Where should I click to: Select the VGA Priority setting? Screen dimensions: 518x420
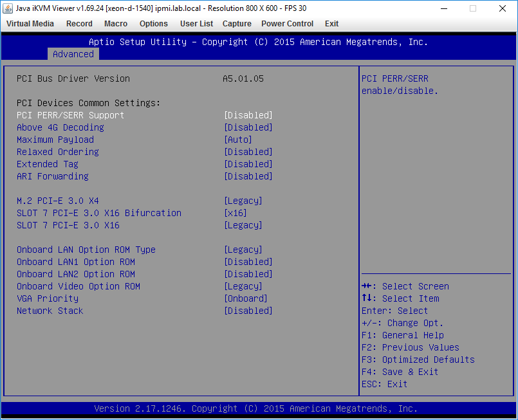(48, 298)
